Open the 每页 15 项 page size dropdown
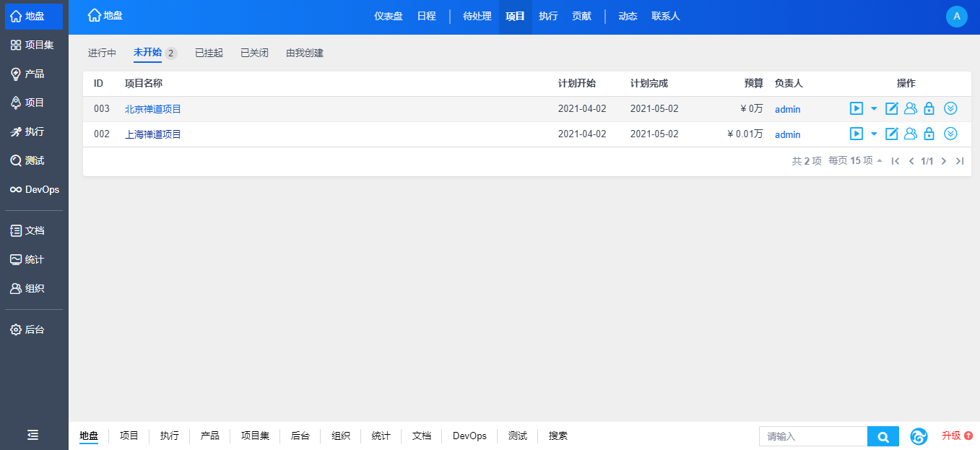Screen dimensions: 980x450 coord(855,161)
